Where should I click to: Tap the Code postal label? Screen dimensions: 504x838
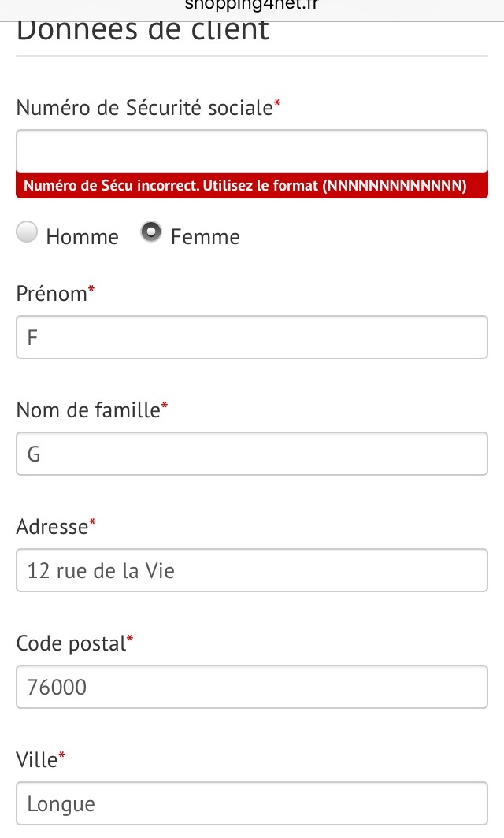[71, 643]
